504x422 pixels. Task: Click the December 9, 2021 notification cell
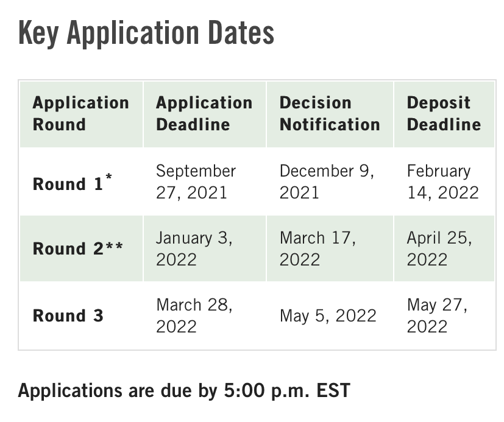tap(327, 182)
